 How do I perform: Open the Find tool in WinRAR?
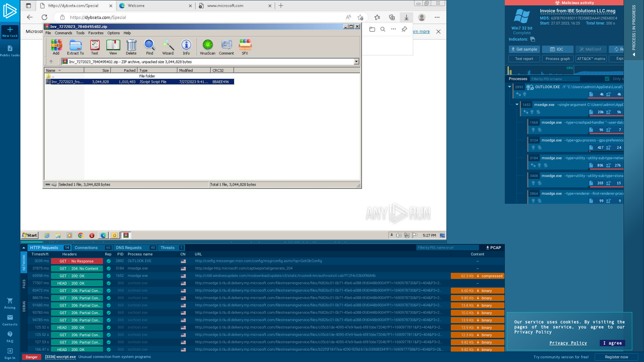tap(150, 47)
